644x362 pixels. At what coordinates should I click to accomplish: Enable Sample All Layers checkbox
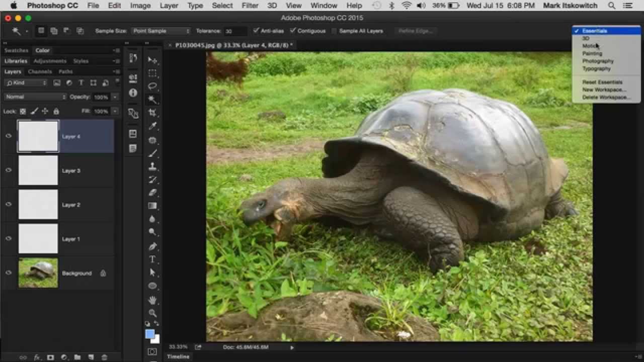(335, 31)
